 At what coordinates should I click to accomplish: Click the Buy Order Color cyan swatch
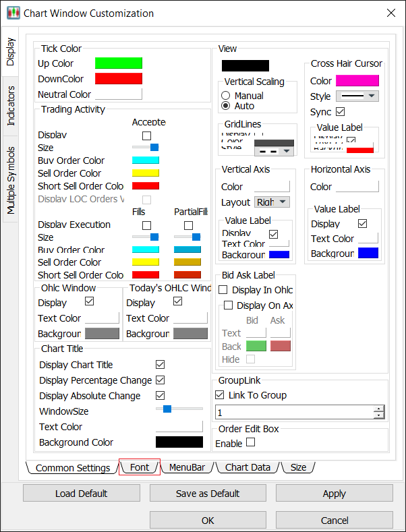pos(145,160)
